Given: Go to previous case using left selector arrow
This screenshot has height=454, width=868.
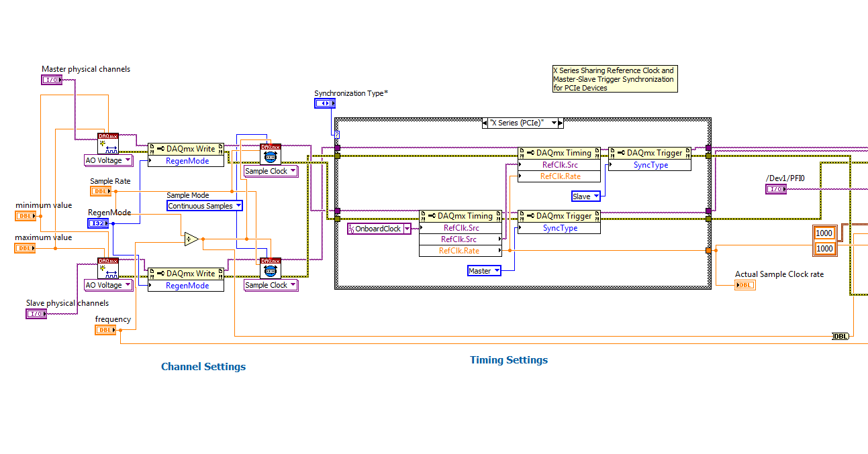Looking at the screenshot, I should pyautogui.click(x=485, y=123).
